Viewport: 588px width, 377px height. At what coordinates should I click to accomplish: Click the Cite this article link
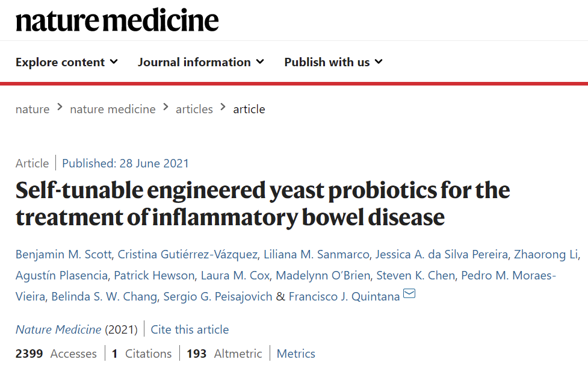pyautogui.click(x=190, y=329)
